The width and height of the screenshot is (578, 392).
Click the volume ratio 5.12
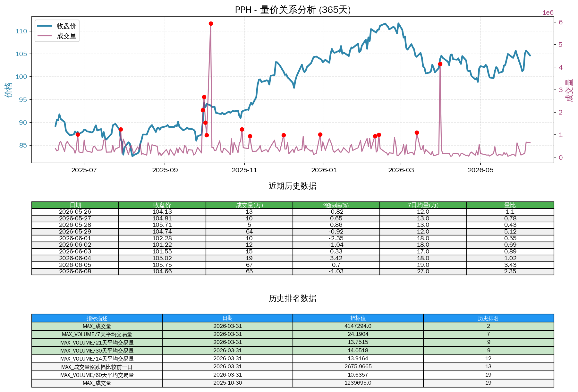510,232
